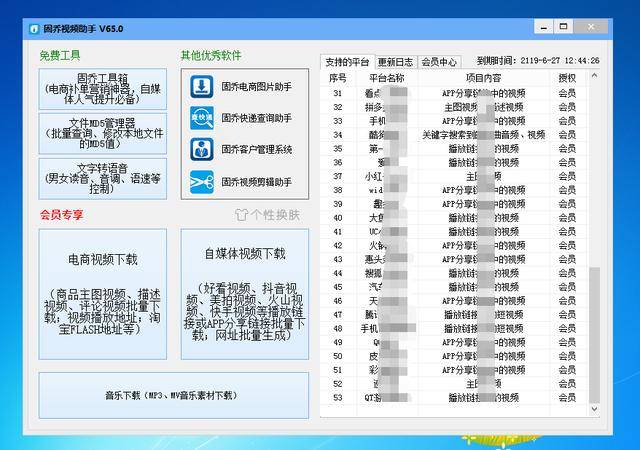
Task: Open the 会员中心 tab
Action: click(439, 61)
